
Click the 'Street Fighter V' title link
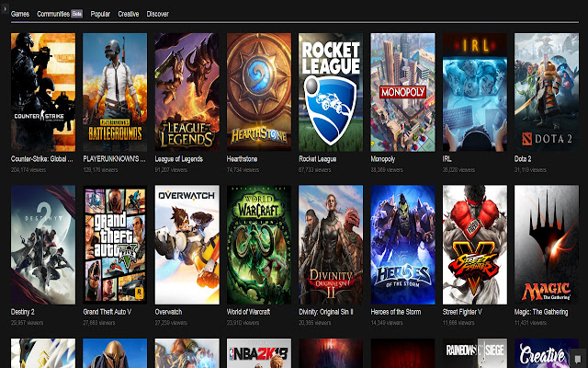tap(462, 312)
